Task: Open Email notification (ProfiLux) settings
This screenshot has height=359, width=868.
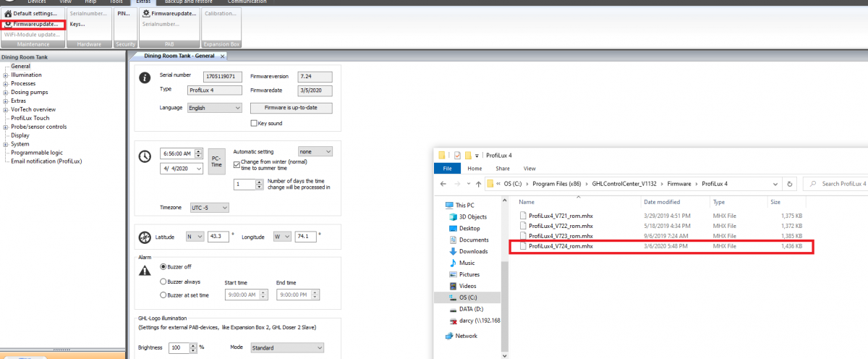Action: pyautogui.click(x=46, y=161)
